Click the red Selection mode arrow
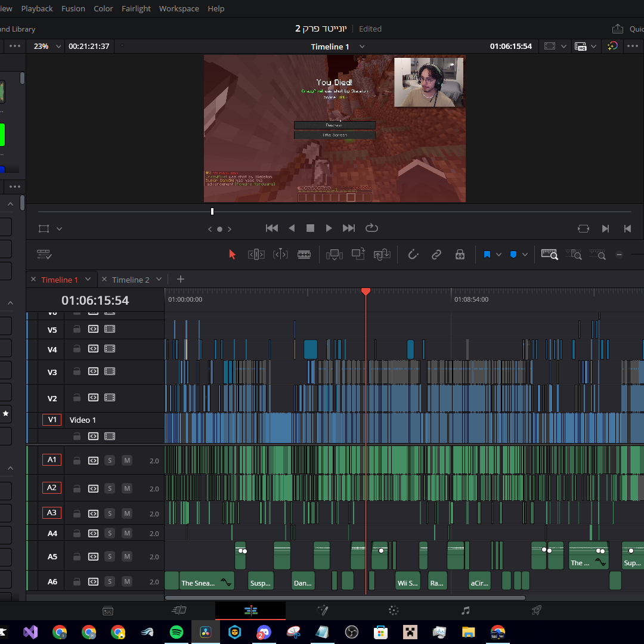 click(x=233, y=255)
